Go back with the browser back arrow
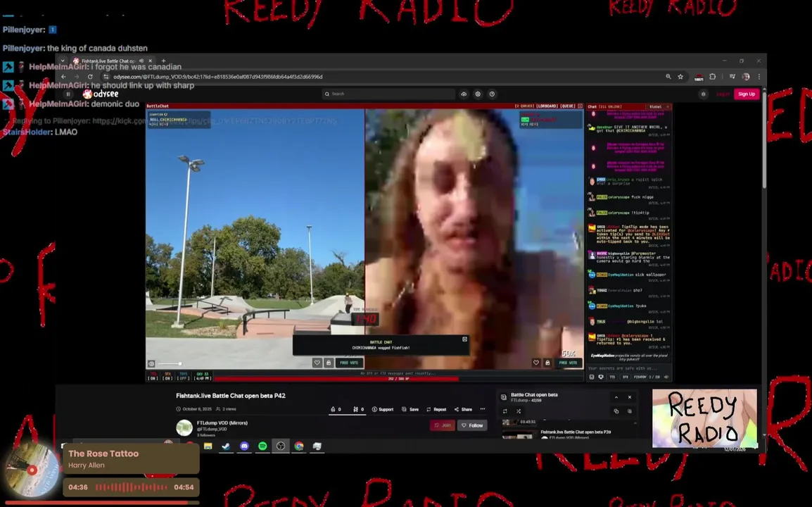812x507 pixels. click(x=63, y=77)
